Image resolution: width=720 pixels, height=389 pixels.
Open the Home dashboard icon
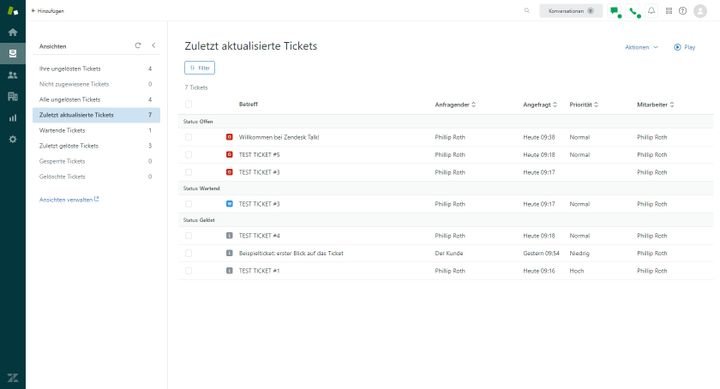pyautogui.click(x=13, y=32)
